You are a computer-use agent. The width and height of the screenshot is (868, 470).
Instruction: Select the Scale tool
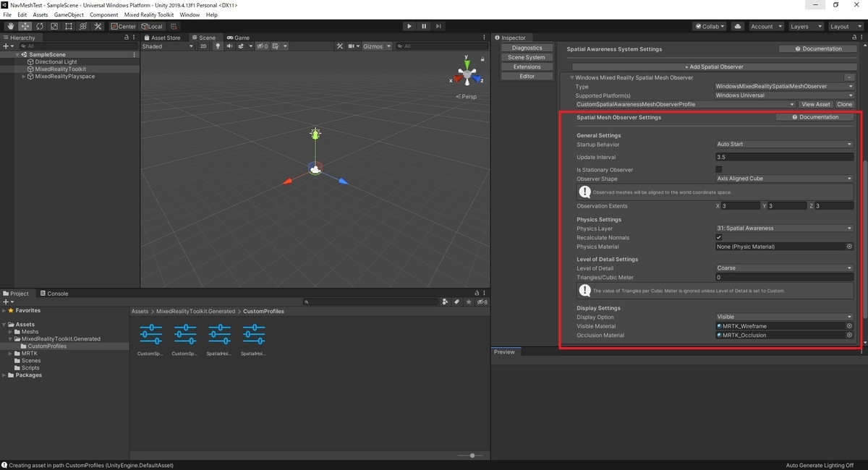pos(54,26)
